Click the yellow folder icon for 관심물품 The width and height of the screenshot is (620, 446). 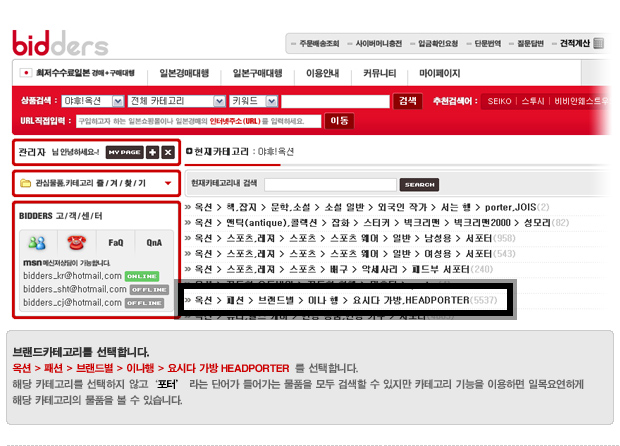[25, 183]
